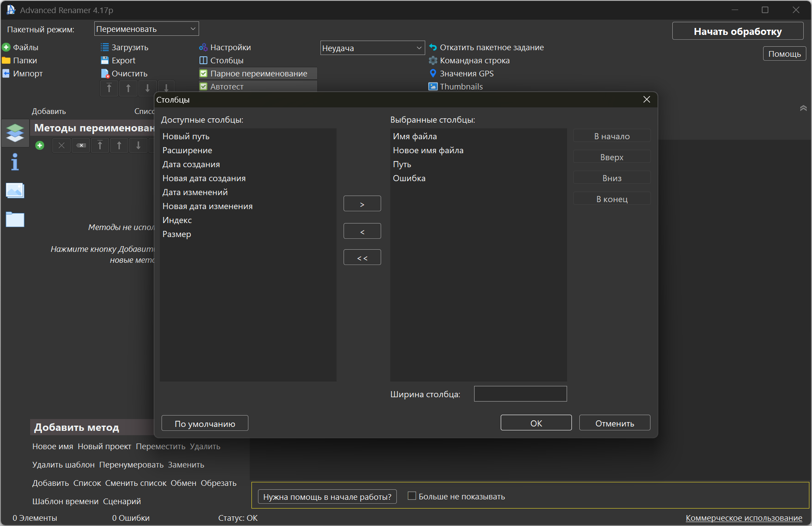Click the folder icon in left sidebar
The image size is (812, 526).
point(15,219)
